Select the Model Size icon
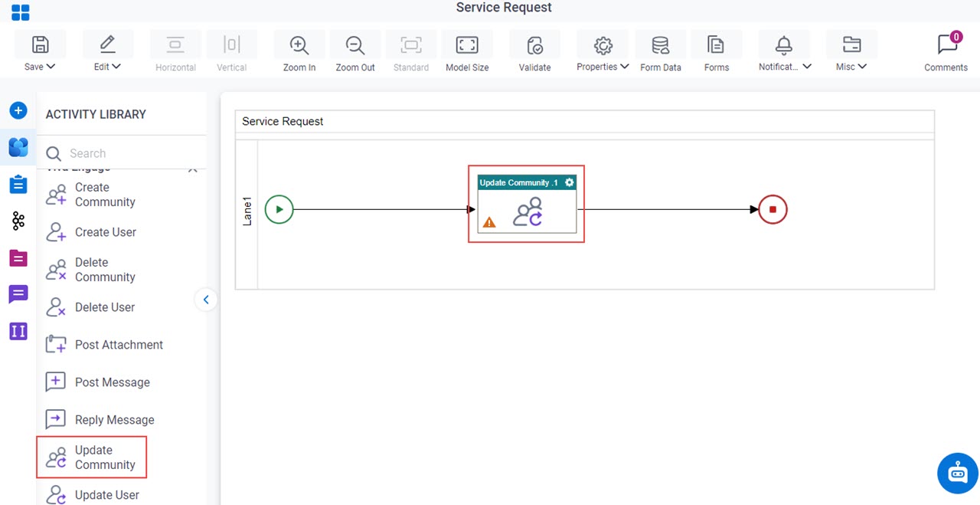Screen dimensions: 980x505 [467, 44]
